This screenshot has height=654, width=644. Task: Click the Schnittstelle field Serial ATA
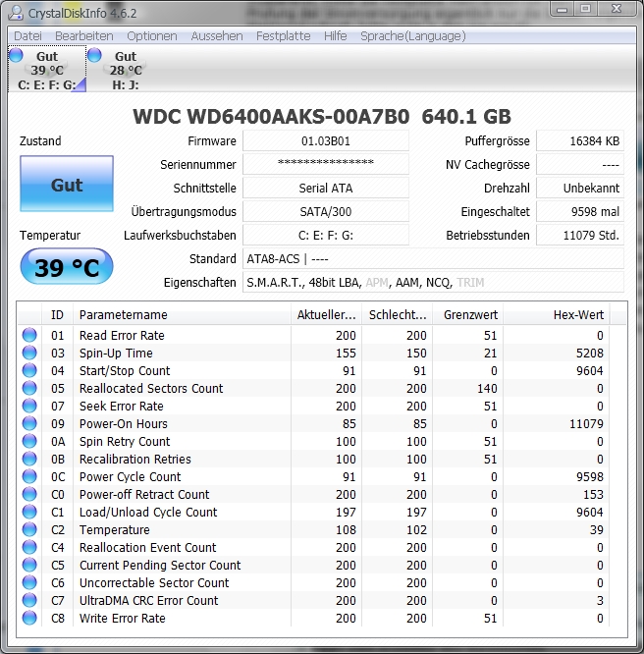[326, 189]
